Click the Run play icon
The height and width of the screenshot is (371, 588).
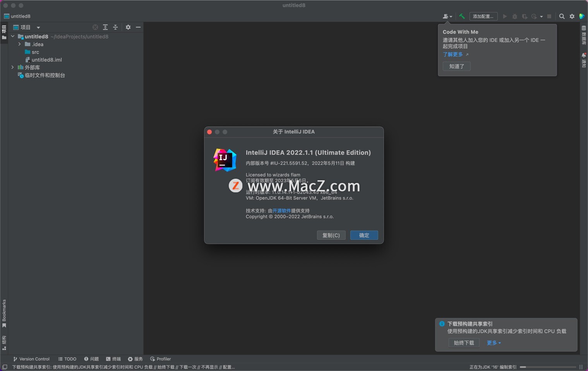click(x=505, y=16)
